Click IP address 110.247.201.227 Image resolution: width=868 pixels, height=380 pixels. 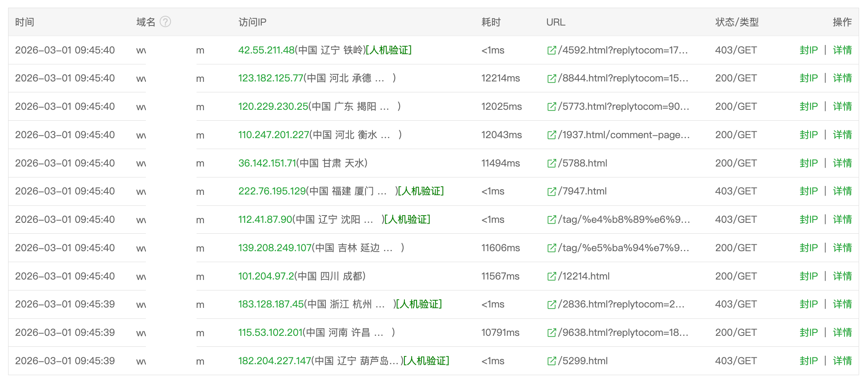pyautogui.click(x=274, y=135)
